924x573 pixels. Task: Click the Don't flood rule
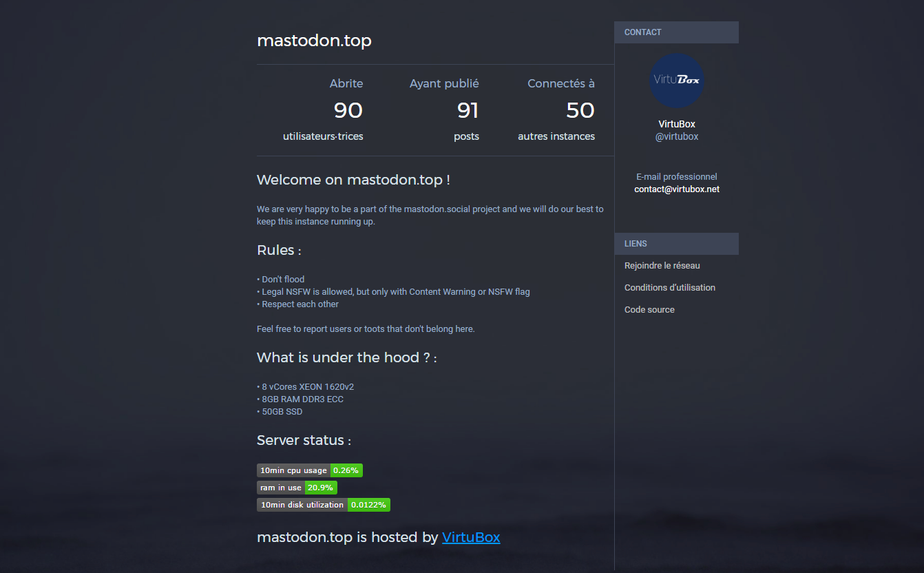pos(280,280)
